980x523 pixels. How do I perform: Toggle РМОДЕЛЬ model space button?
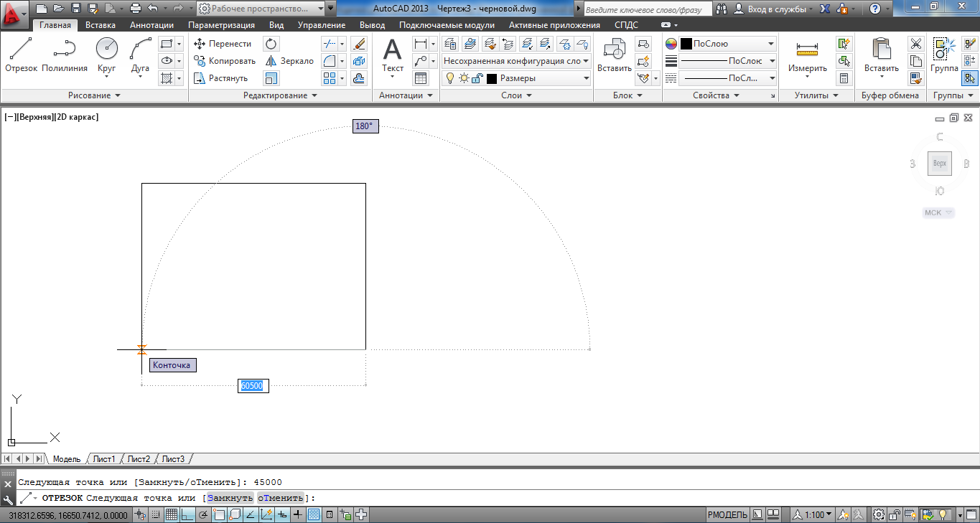pyautogui.click(x=728, y=514)
